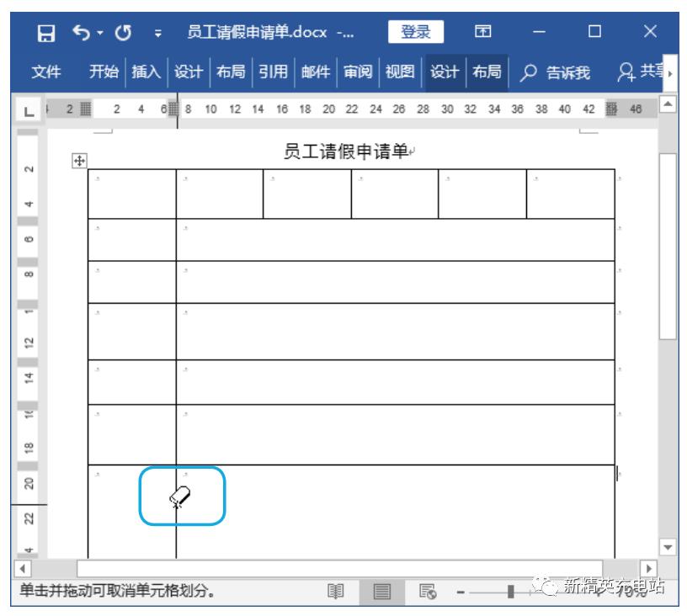This screenshot has height=616, width=687.
Task: Open the Undo history dropdown arrow
Action: (x=100, y=31)
